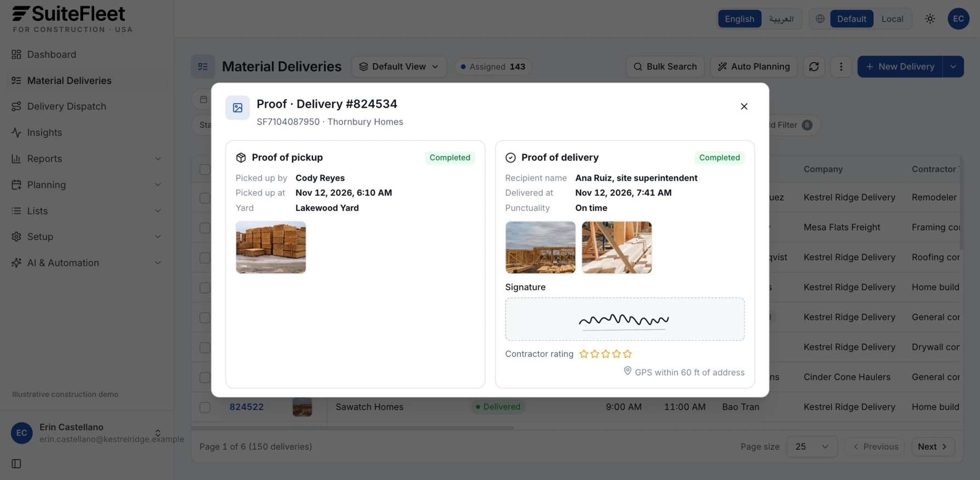Switch language to Arabic
Screen dimensions: 980x480
point(781,19)
